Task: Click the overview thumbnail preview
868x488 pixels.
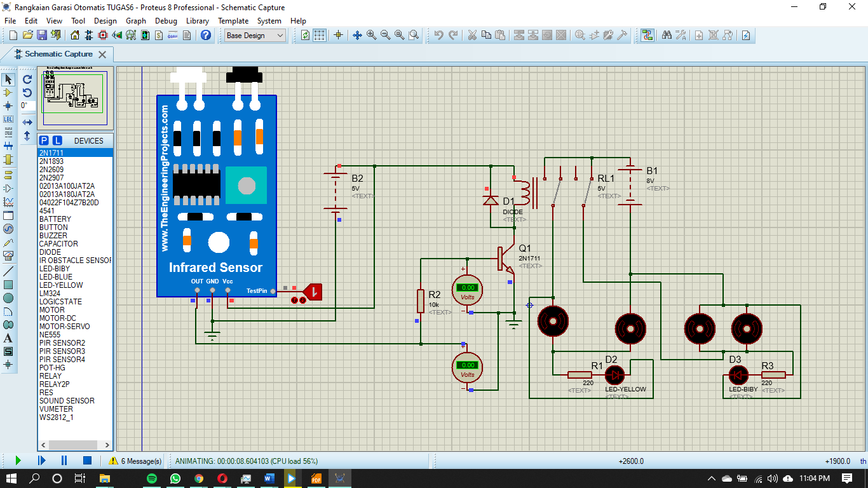Action: (75, 98)
